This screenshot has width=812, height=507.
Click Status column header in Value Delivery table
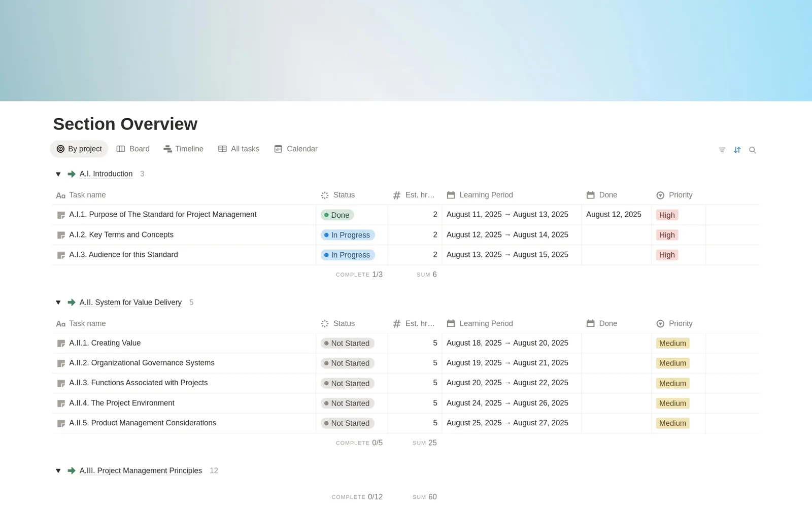click(352, 323)
